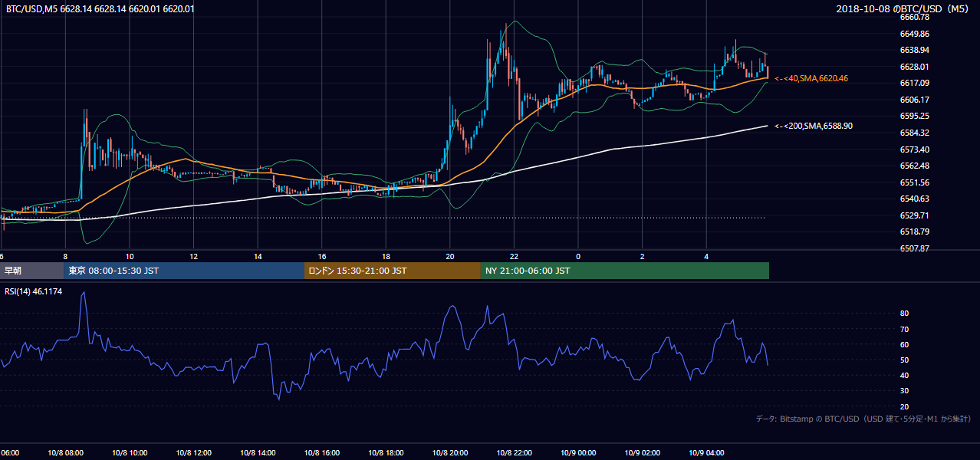Click price axis value 6540.63
Image resolution: width=980 pixels, height=460 pixels.
pos(915,199)
